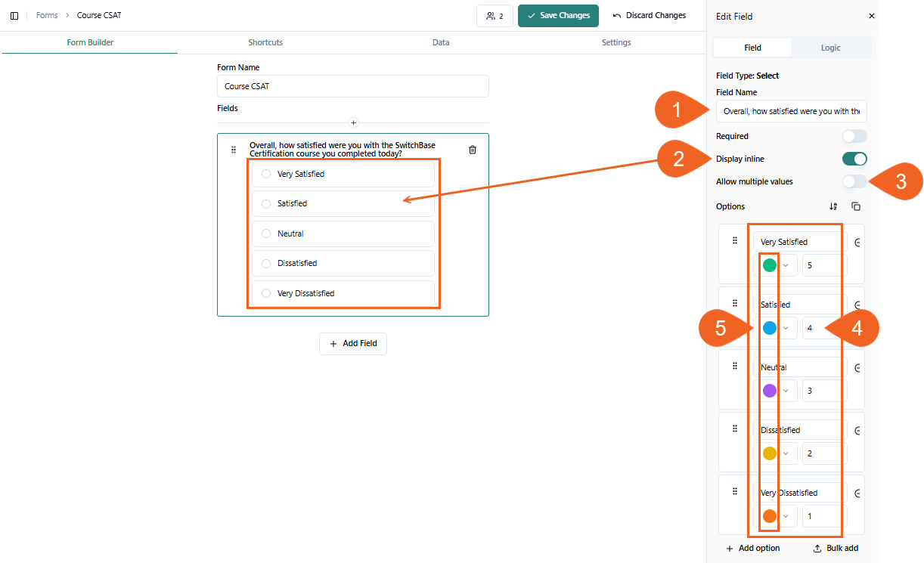
Task: Delete the satisfaction field with trash icon
Action: tap(473, 150)
